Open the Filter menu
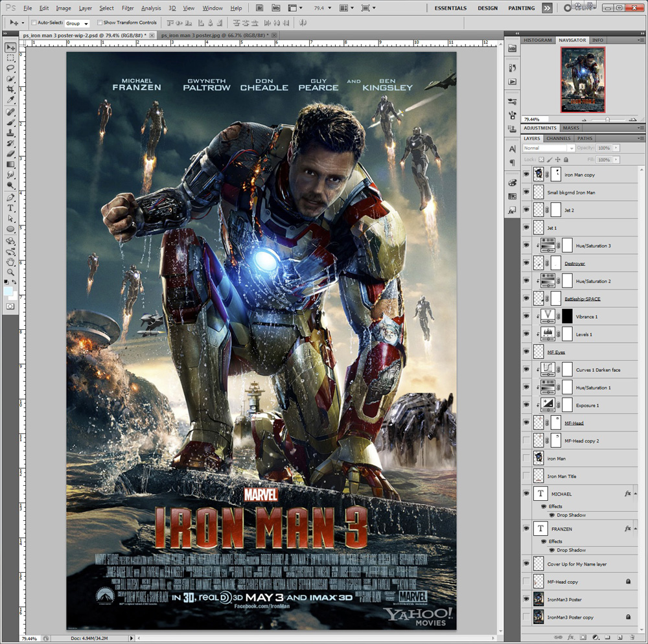The width and height of the screenshot is (648, 644). 128,8
